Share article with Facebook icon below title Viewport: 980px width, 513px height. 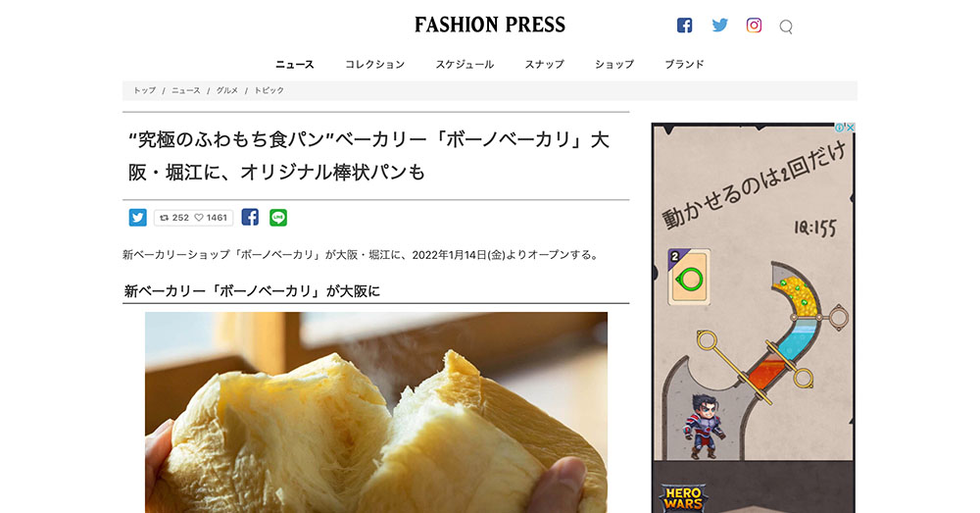pyautogui.click(x=250, y=217)
